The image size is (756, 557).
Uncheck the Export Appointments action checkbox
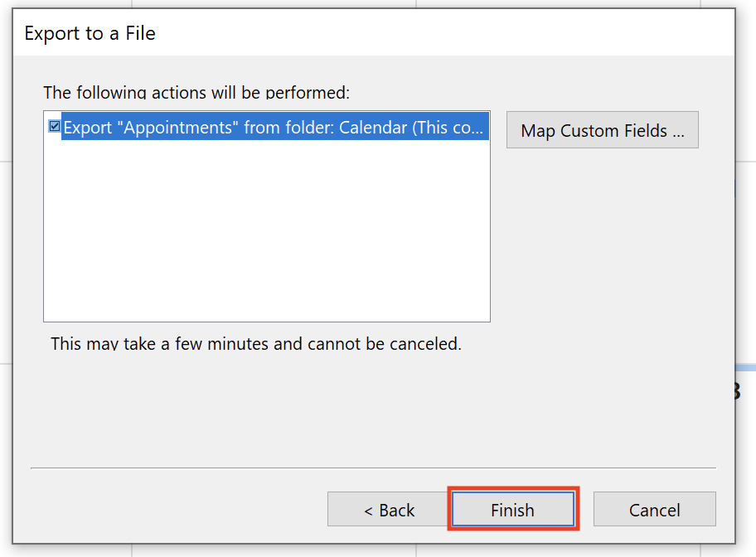coord(55,126)
